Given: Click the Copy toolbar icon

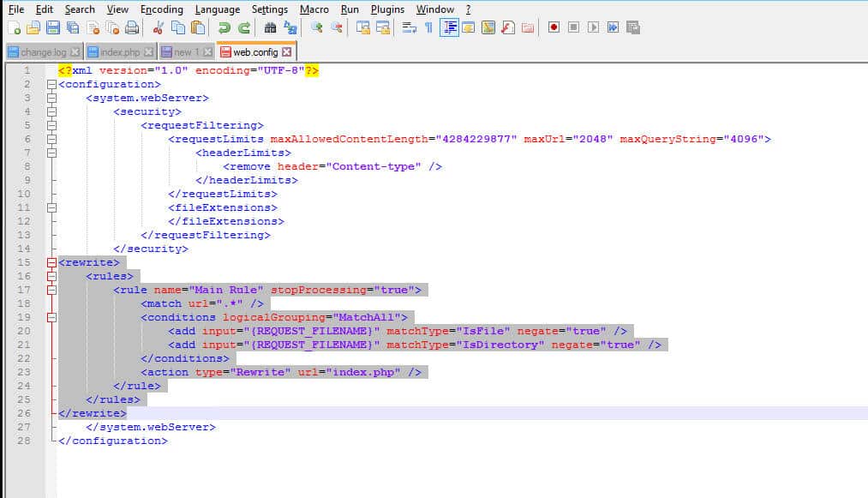Looking at the screenshot, I should (177, 27).
